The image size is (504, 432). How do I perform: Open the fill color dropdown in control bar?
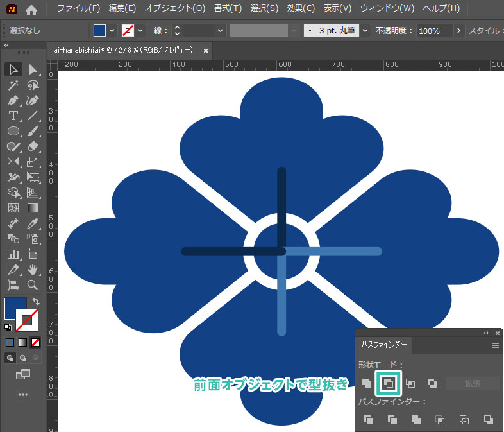112,31
